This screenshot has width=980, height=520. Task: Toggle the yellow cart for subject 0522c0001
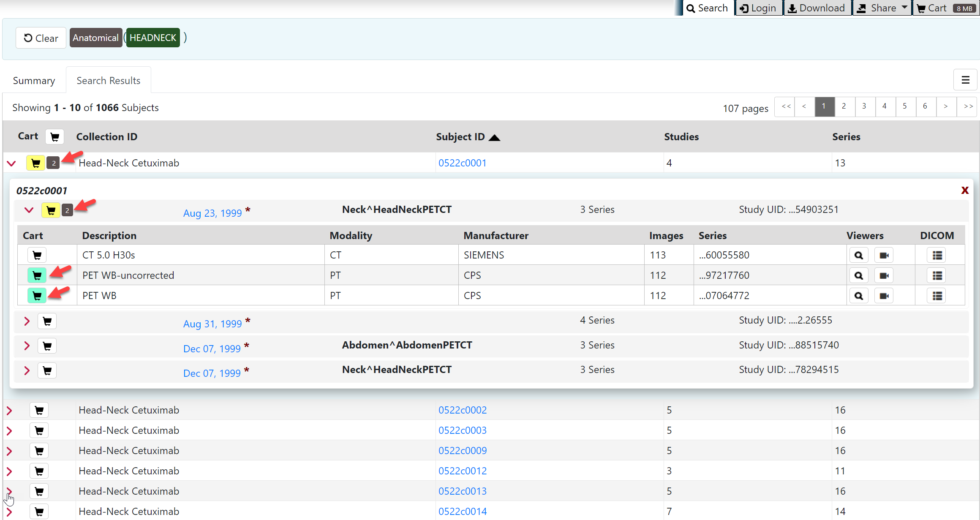click(35, 163)
